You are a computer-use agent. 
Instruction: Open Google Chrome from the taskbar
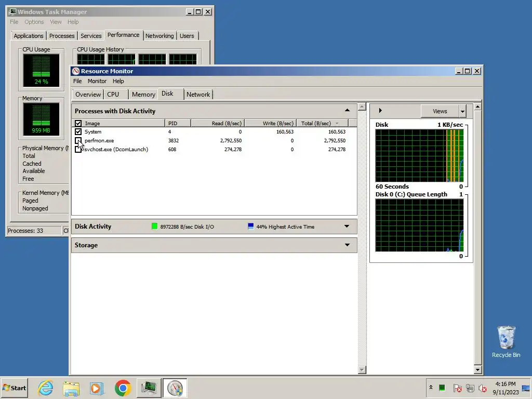tap(123, 388)
